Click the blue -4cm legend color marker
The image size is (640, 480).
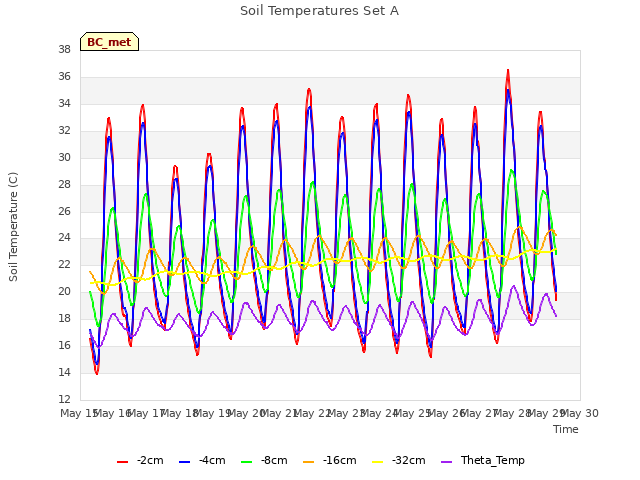(x=184, y=462)
